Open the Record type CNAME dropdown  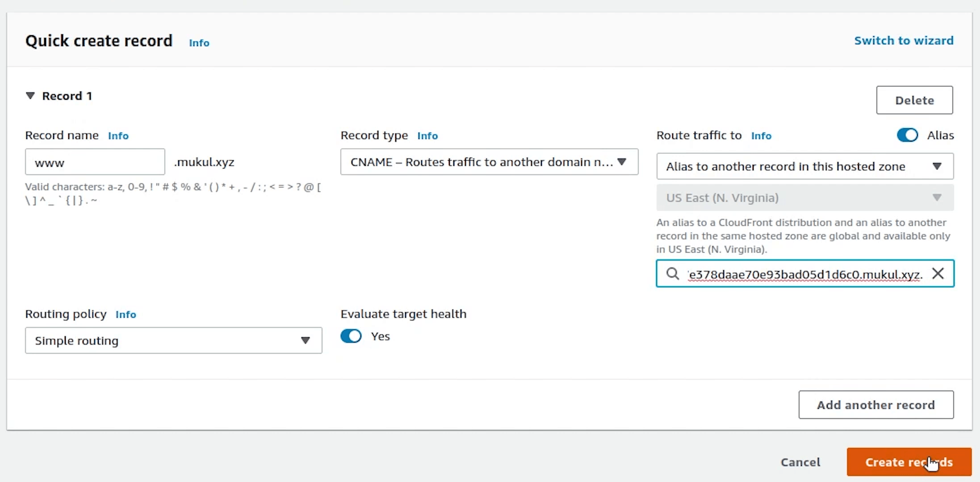489,162
